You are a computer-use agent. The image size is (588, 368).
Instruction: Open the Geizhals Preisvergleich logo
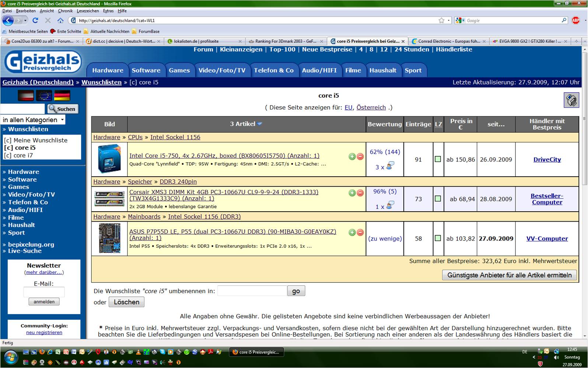click(43, 62)
